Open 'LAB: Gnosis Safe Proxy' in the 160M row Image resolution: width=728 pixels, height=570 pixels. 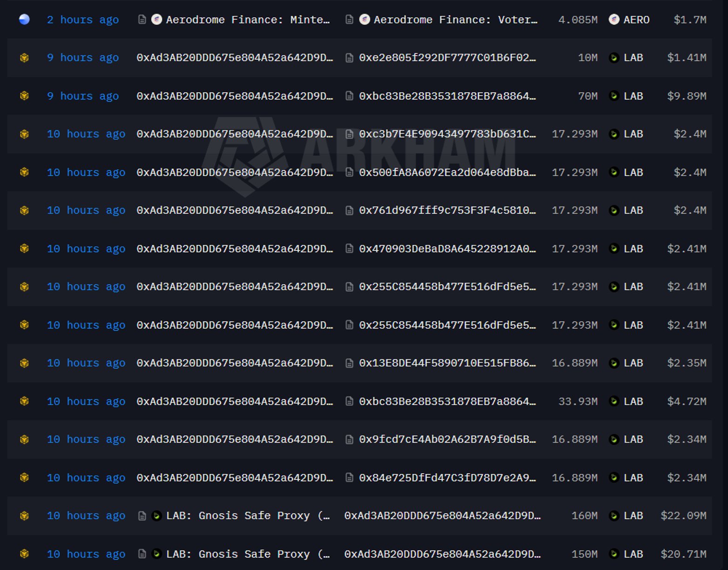tap(248, 516)
